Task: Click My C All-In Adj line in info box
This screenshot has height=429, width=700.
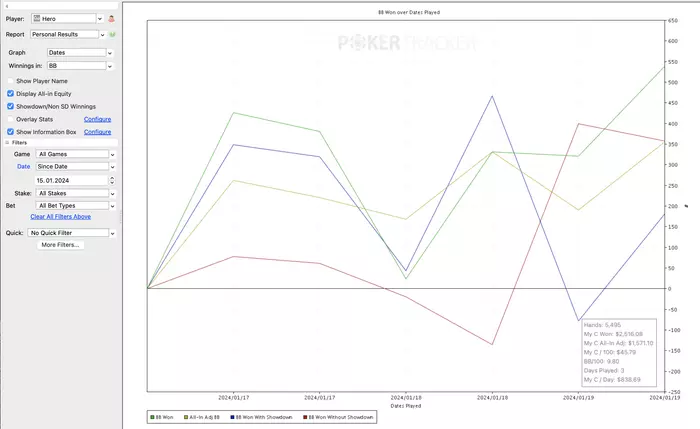Action: tap(618, 343)
